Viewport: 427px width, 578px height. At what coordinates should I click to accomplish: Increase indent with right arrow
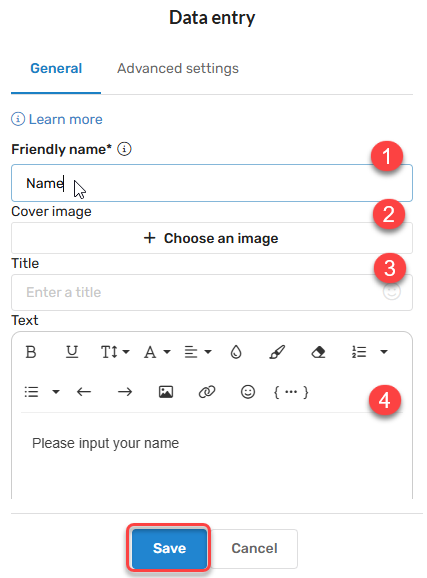coord(125,392)
